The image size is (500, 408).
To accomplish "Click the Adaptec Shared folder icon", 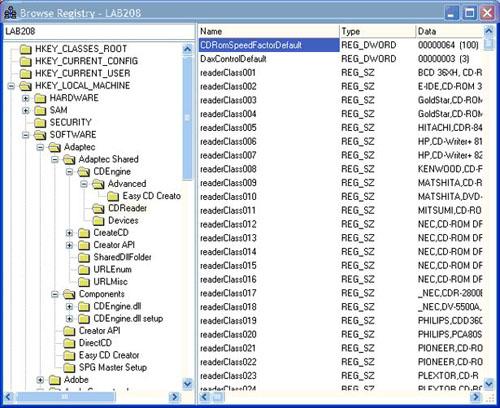I will point(69,160).
